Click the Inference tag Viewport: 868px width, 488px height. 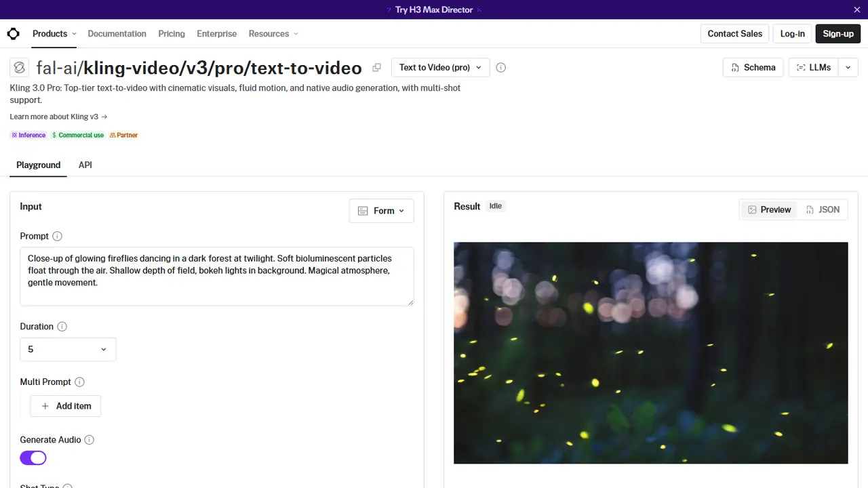tap(28, 135)
